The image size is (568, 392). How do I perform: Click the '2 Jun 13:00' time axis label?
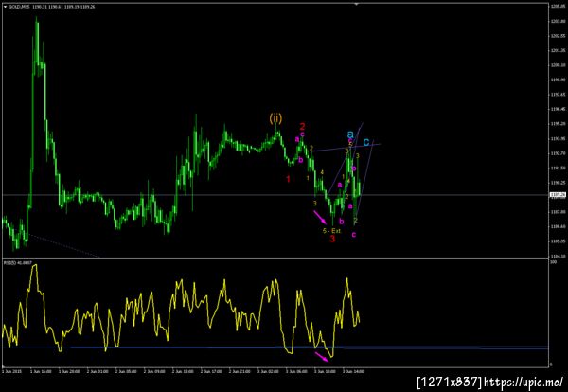[182, 371]
